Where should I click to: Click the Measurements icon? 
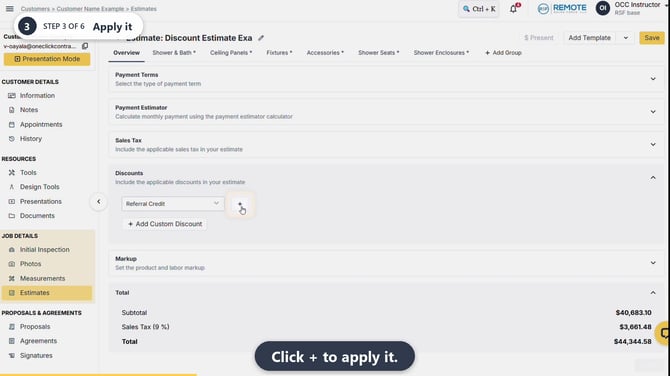12,279
